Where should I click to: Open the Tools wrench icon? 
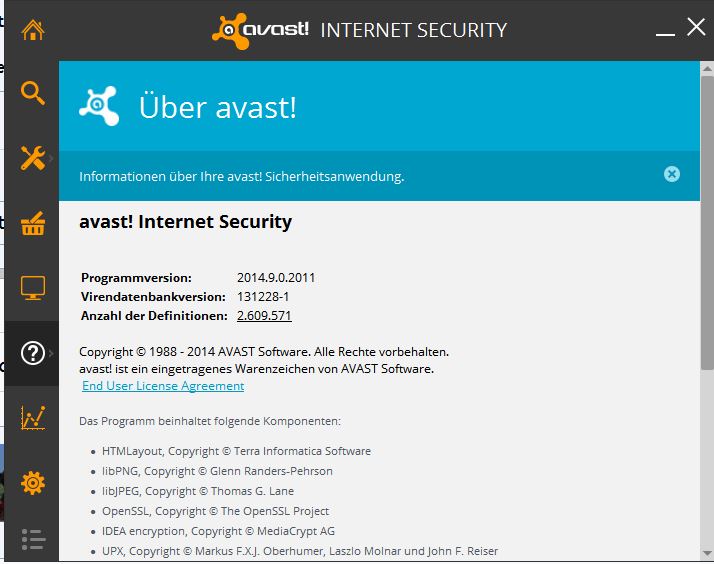(x=33, y=158)
